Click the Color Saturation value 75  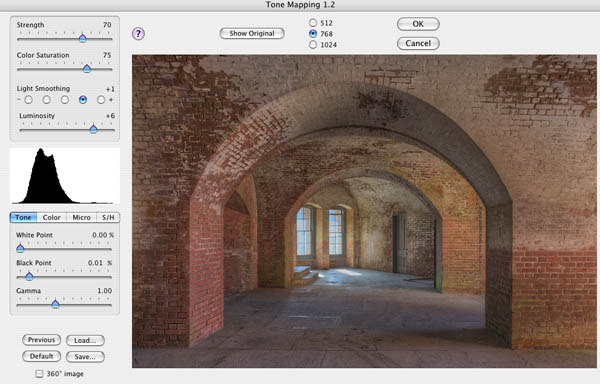pos(107,55)
